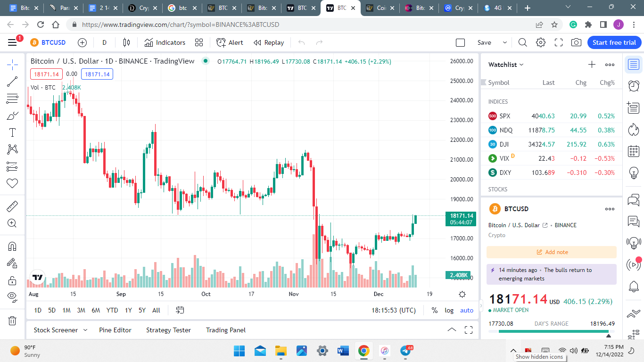Open the Watchlist dropdown
This screenshot has height=362, width=644.
pyautogui.click(x=506, y=65)
